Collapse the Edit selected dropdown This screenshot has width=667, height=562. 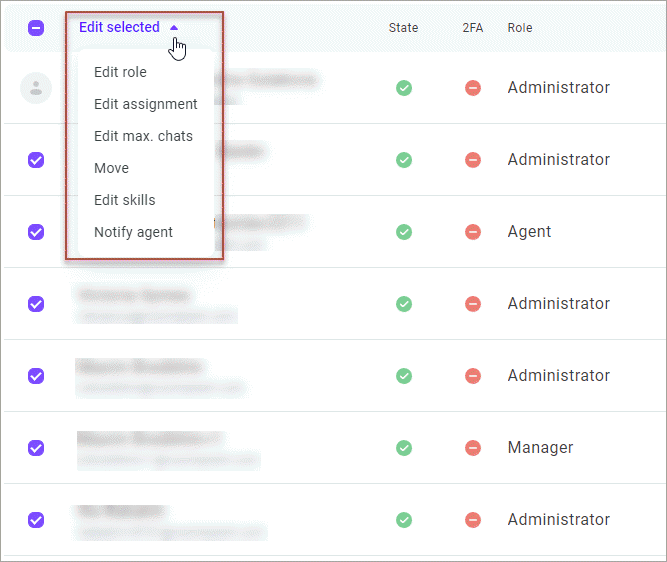pyautogui.click(x=128, y=27)
